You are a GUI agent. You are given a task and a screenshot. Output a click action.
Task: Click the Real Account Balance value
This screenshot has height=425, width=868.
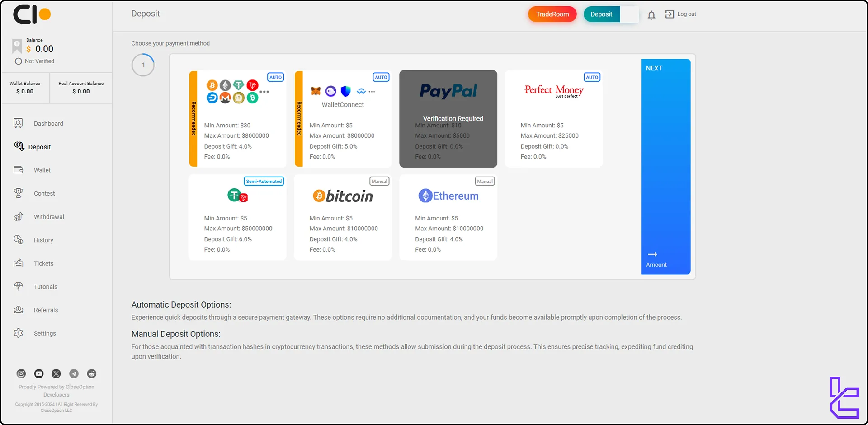81,91
